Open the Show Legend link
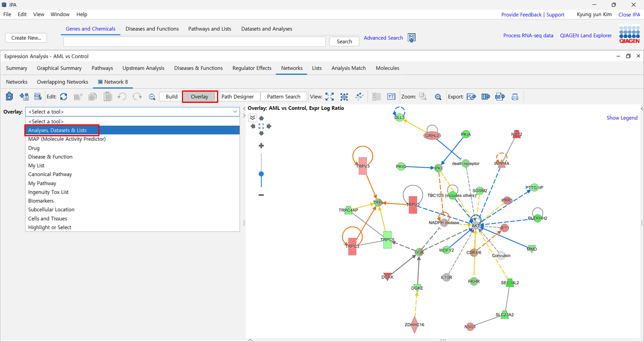 tap(622, 118)
